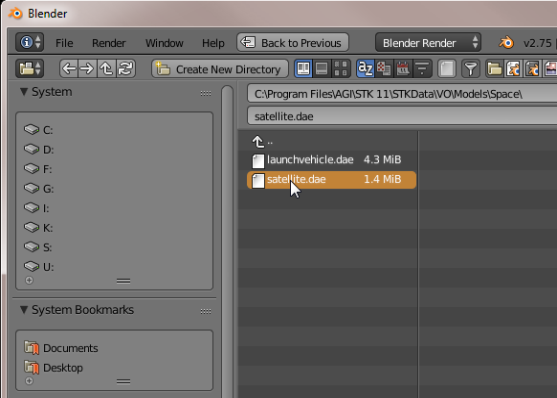Click Back to Previous button
557x398 pixels.
click(x=293, y=43)
